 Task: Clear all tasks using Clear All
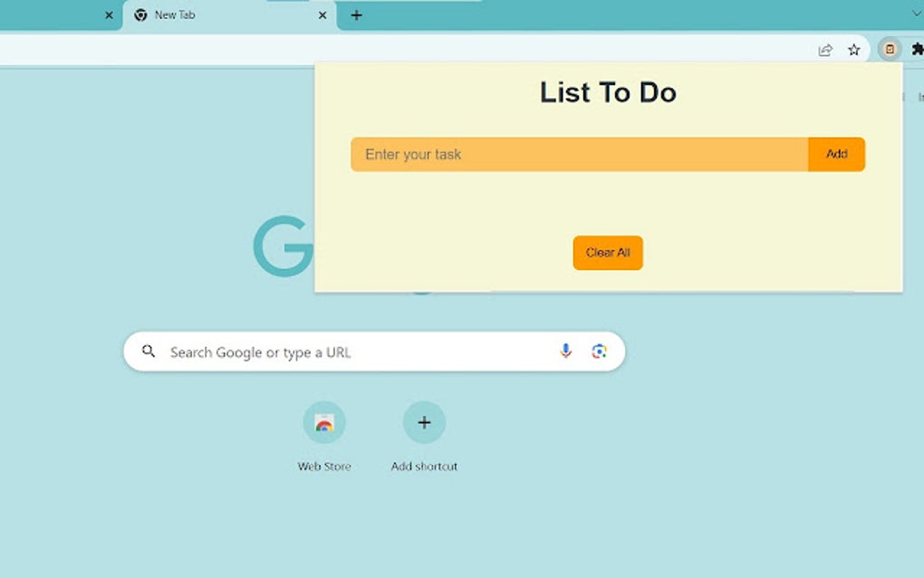tap(607, 253)
